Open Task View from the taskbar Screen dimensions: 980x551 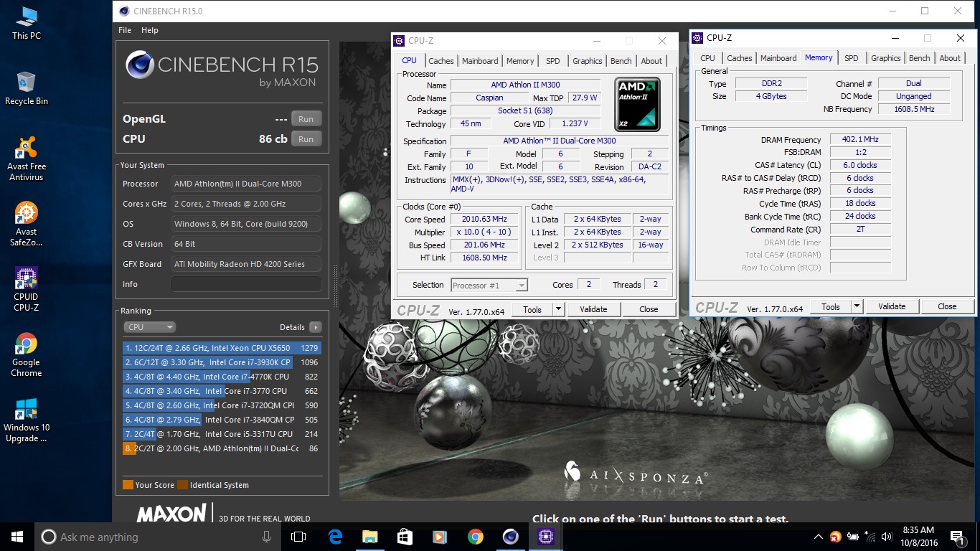(x=298, y=537)
